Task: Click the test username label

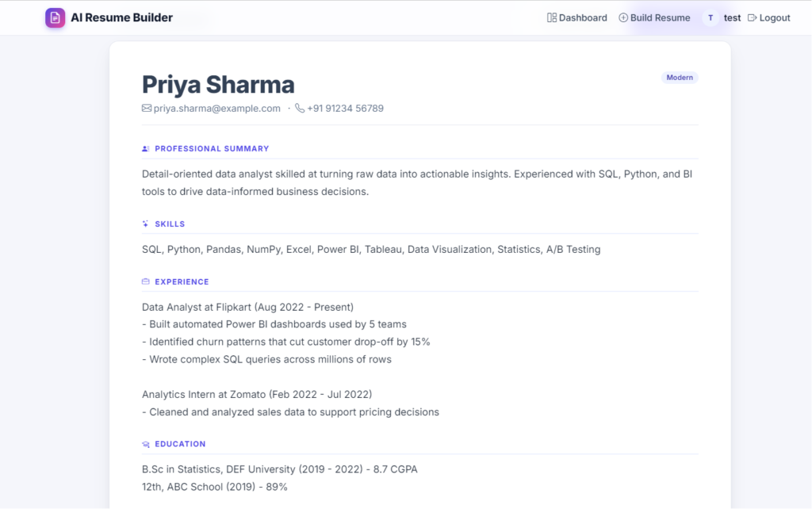Action: click(732, 17)
